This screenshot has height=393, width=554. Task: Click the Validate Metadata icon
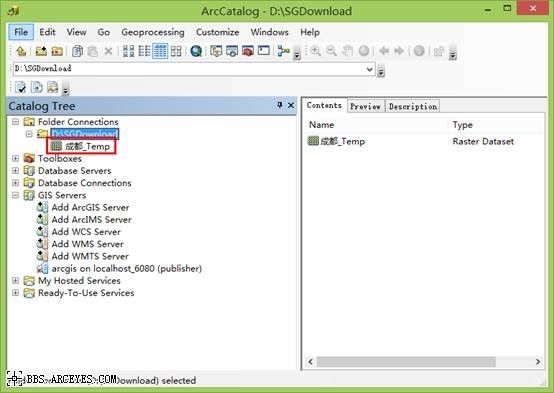click(x=20, y=87)
